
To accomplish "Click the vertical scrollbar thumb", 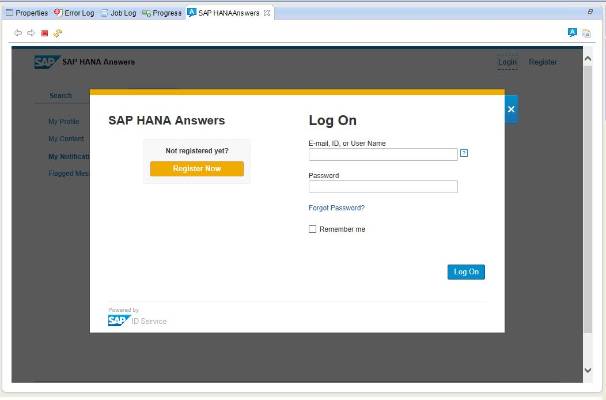I will (x=587, y=199).
